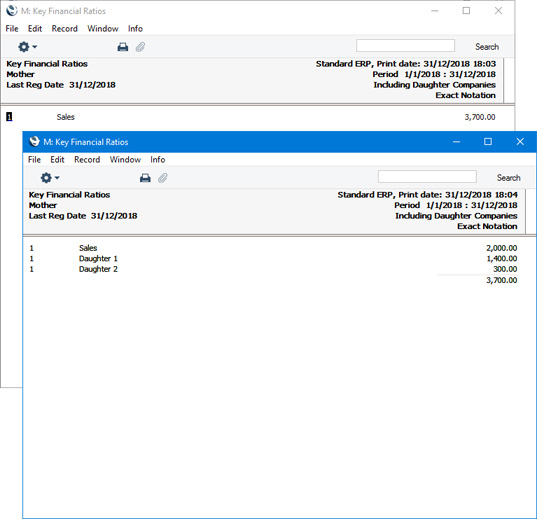The height and width of the screenshot is (519, 537).
Task: Click printer icon in front window
Action: [145, 178]
